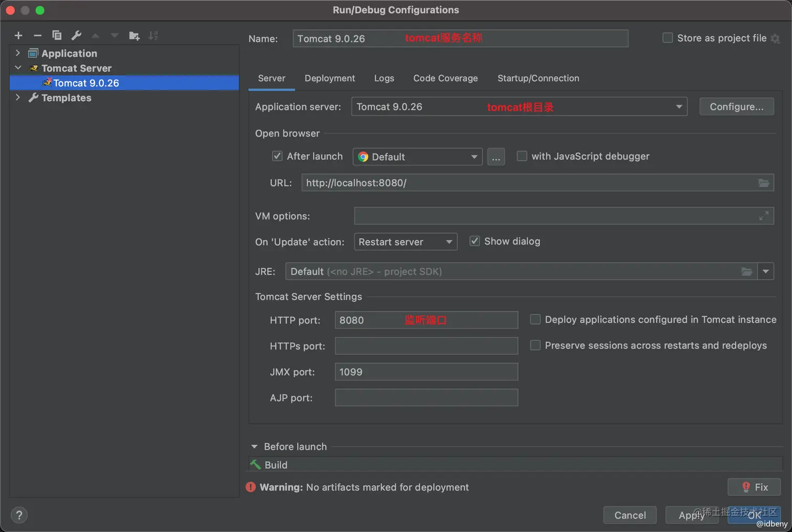Open the Code Coverage tab
Screen dimensions: 792x532
[x=445, y=78]
